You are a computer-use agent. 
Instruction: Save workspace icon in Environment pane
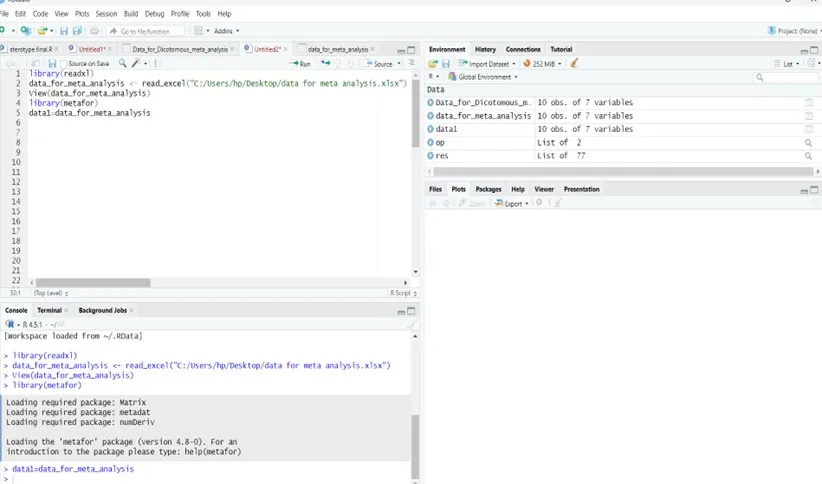pos(446,63)
